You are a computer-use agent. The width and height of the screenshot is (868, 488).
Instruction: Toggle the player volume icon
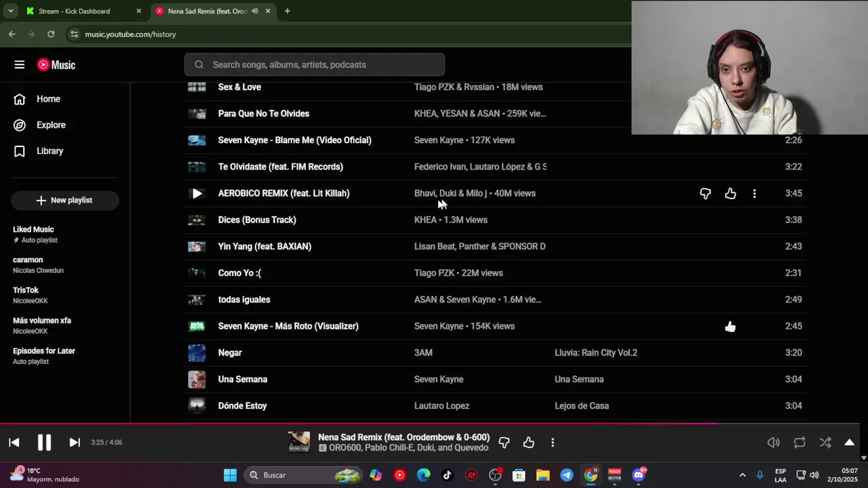tap(773, 443)
